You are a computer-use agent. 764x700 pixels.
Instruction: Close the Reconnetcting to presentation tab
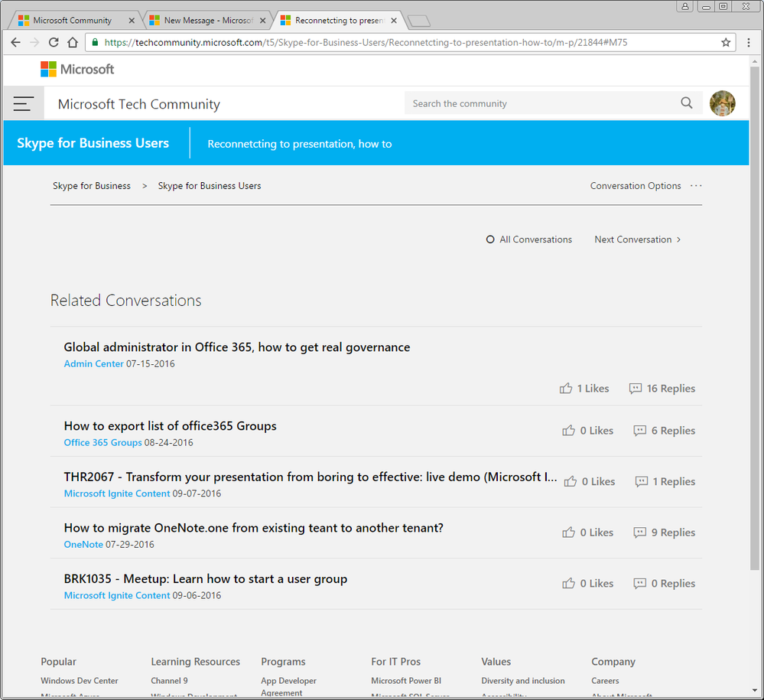tap(394, 21)
